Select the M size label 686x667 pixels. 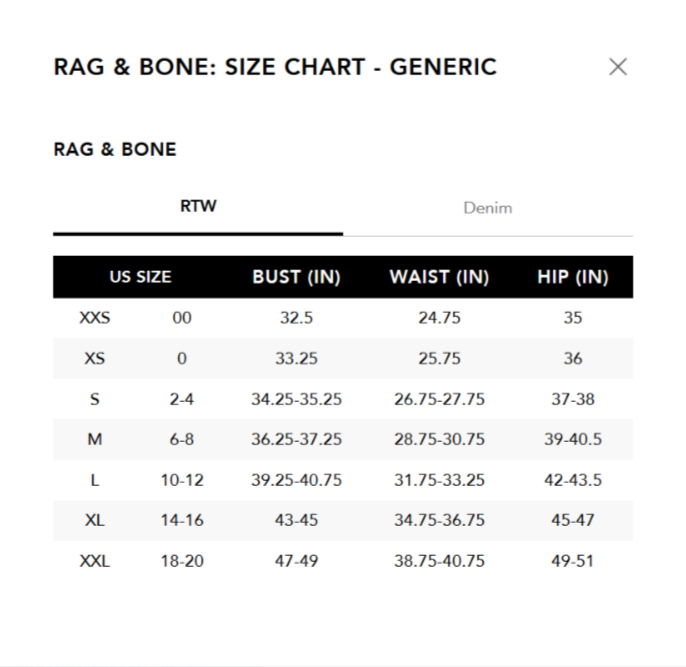[x=95, y=439]
